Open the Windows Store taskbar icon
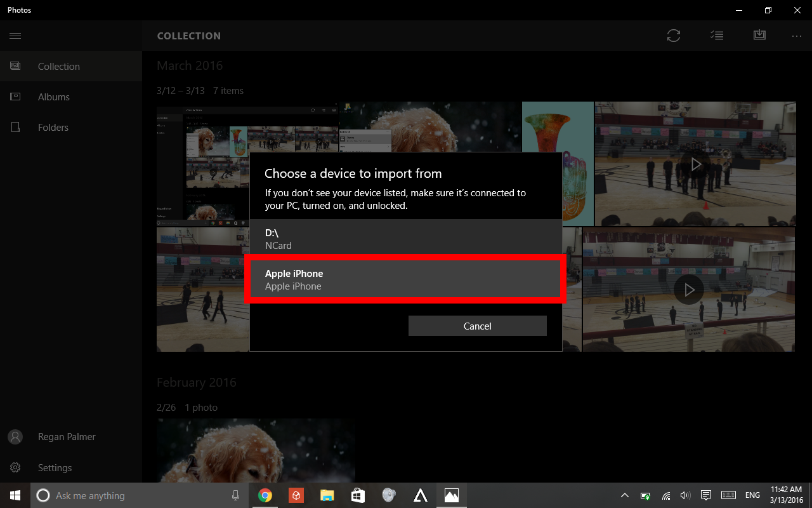 358,495
